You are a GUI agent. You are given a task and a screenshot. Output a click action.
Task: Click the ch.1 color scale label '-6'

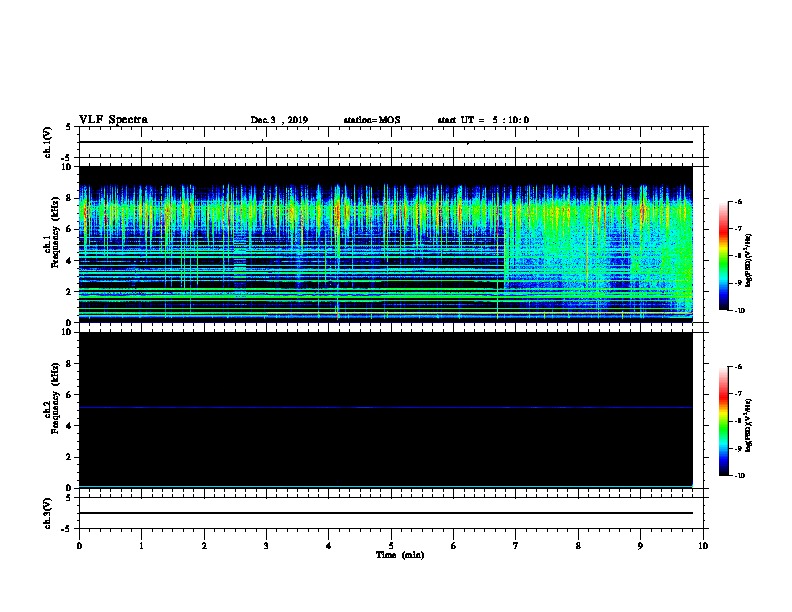[x=738, y=201]
